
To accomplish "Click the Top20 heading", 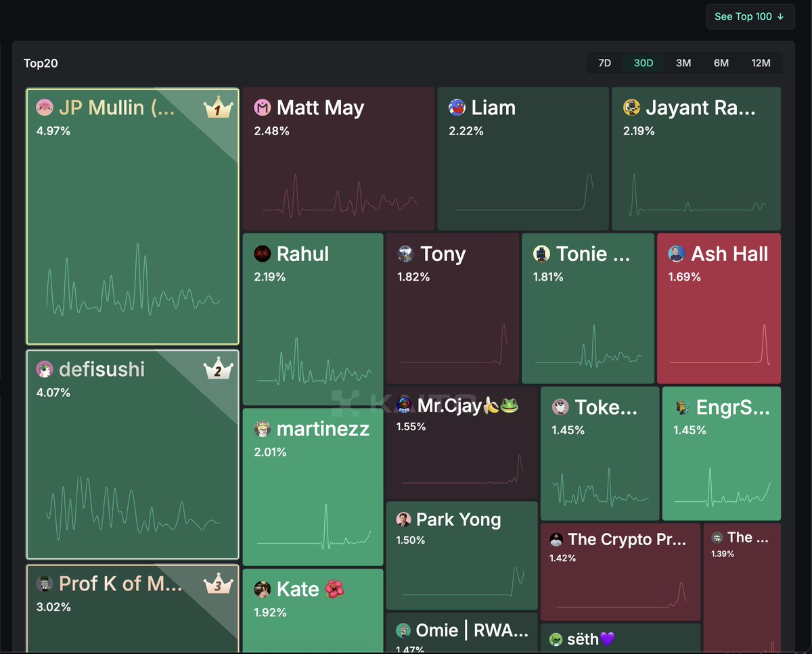I will click(41, 63).
